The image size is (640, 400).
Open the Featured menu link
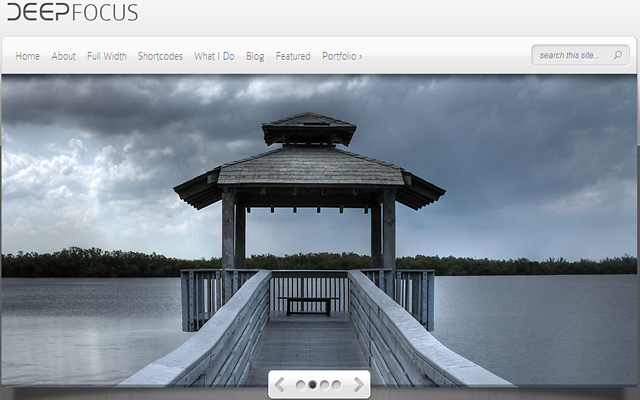tap(293, 56)
